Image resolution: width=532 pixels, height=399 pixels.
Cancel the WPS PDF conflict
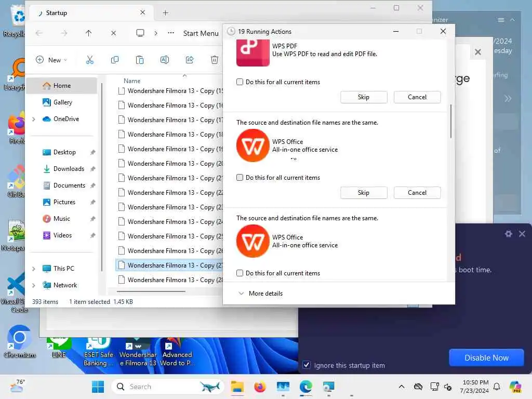tap(417, 97)
